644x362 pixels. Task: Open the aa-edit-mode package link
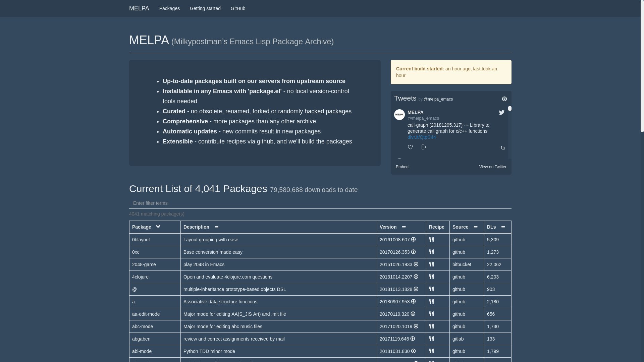click(146, 314)
